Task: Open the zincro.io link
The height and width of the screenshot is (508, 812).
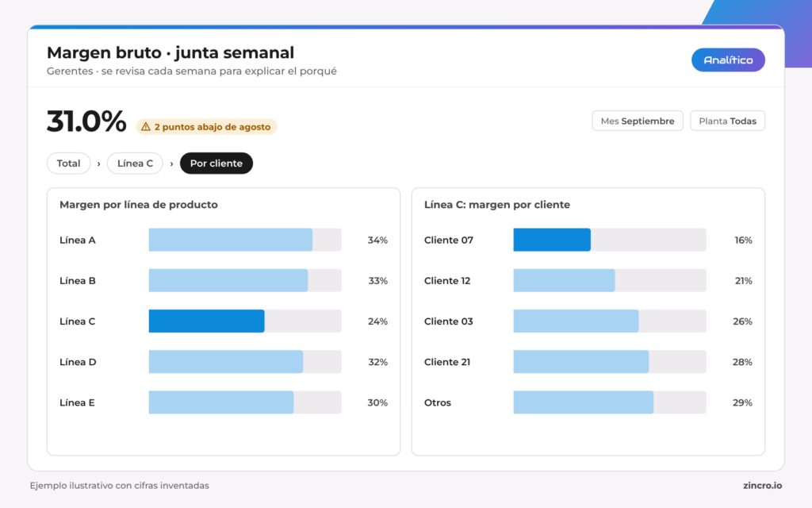Action: click(762, 486)
